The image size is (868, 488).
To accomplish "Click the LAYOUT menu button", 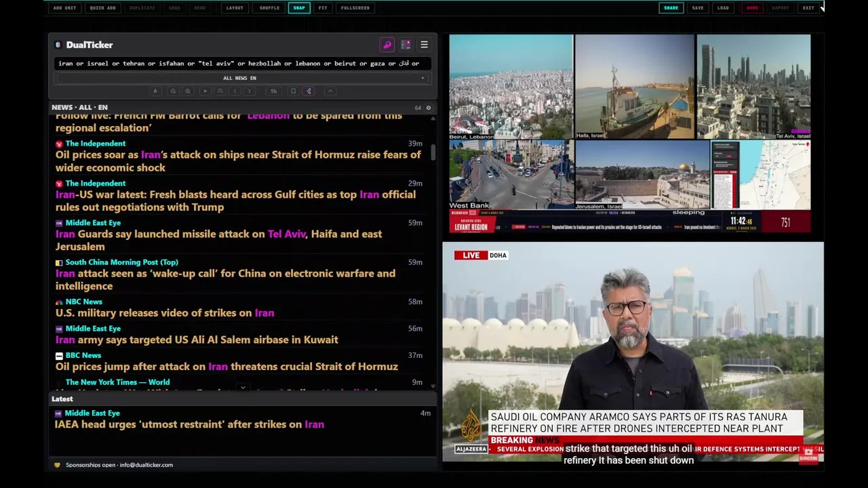I will click(235, 8).
